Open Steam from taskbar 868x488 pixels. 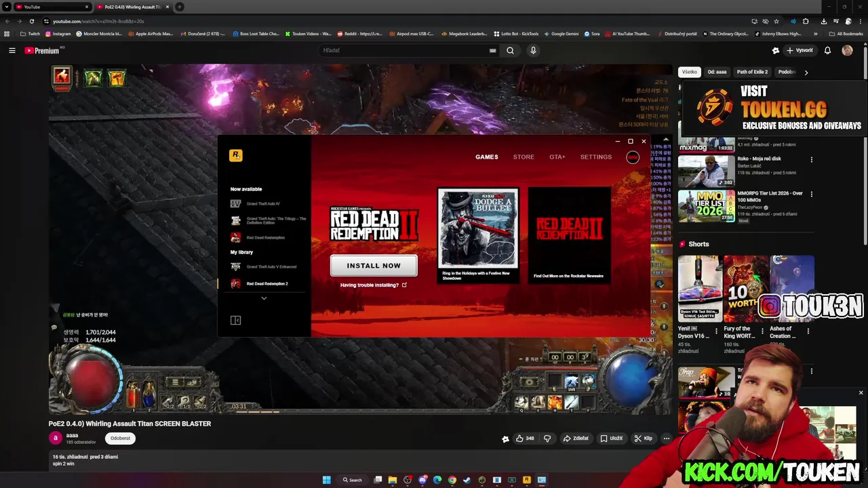(x=467, y=480)
